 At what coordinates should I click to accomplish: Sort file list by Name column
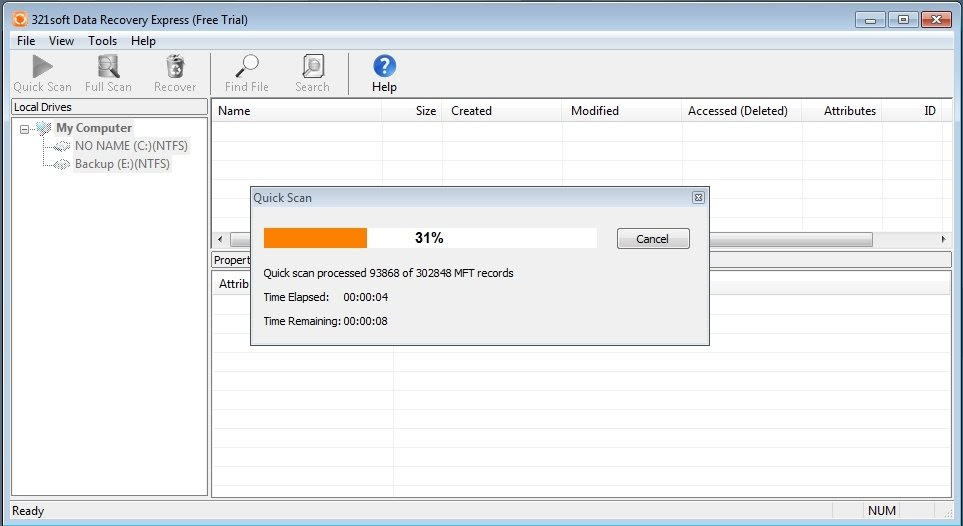[297, 111]
